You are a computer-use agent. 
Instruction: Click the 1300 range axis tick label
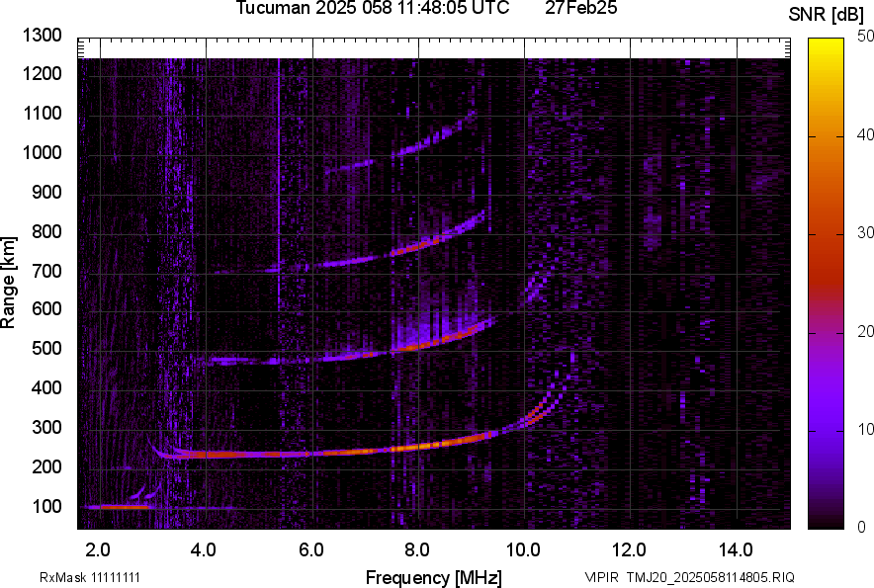coord(44,36)
